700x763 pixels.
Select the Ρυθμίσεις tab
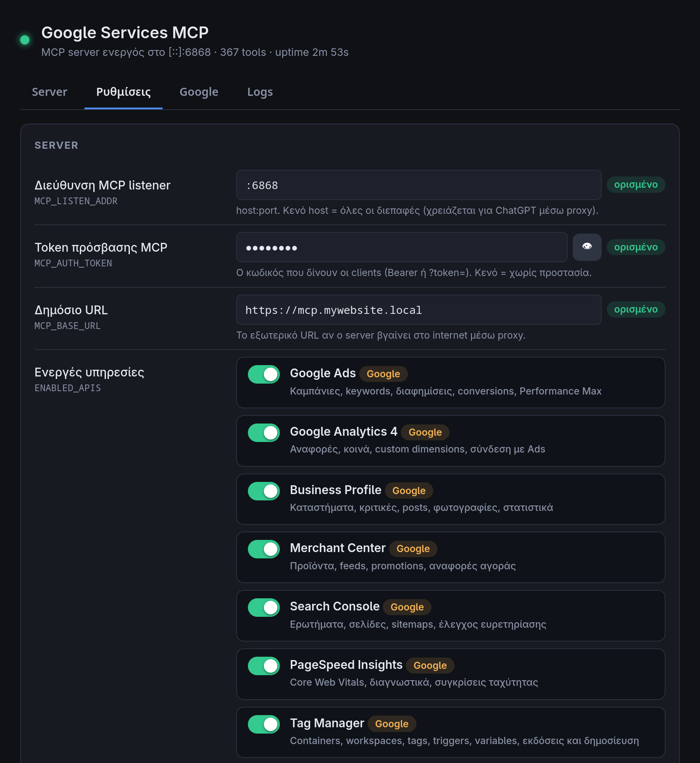pos(124,92)
